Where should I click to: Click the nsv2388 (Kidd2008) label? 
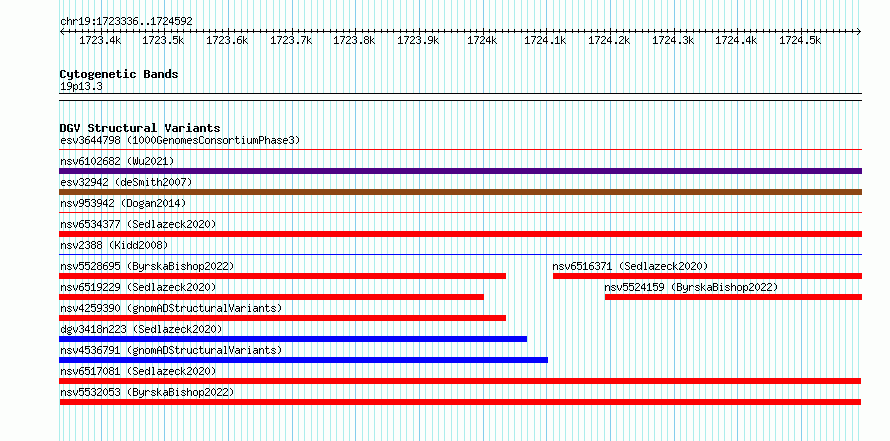(x=114, y=245)
